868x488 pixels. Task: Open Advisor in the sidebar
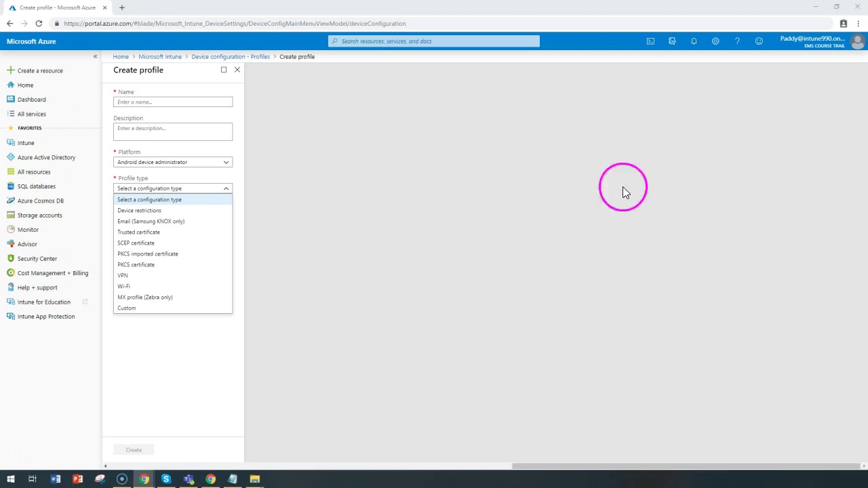(27, 244)
